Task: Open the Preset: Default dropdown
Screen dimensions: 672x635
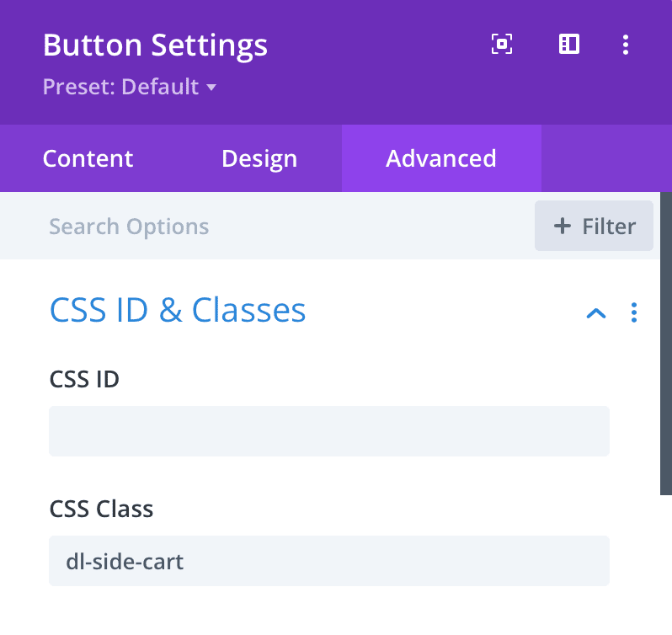Action: (130, 87)
